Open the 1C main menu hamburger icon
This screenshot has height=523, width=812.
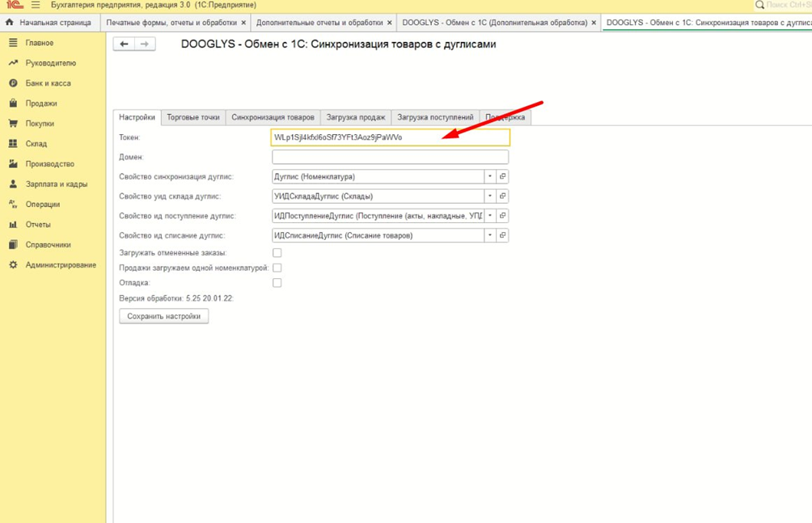pyautogui.click(x=36, y=5)
